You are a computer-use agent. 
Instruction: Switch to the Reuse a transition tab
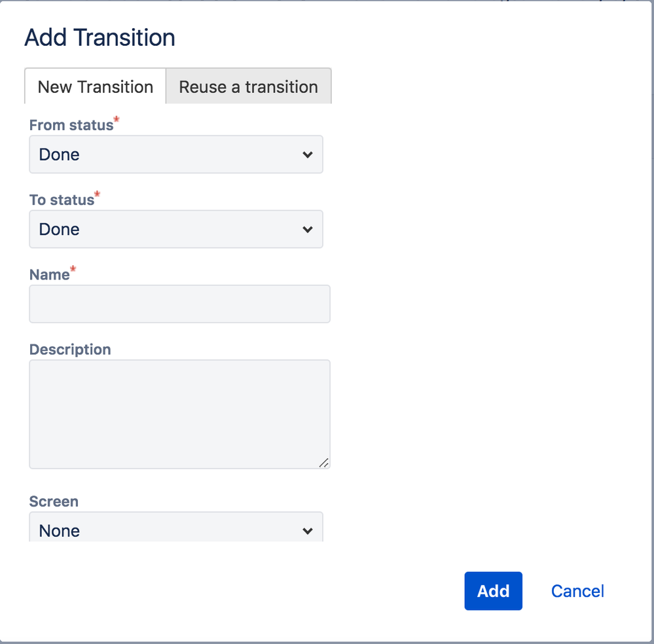248,86
